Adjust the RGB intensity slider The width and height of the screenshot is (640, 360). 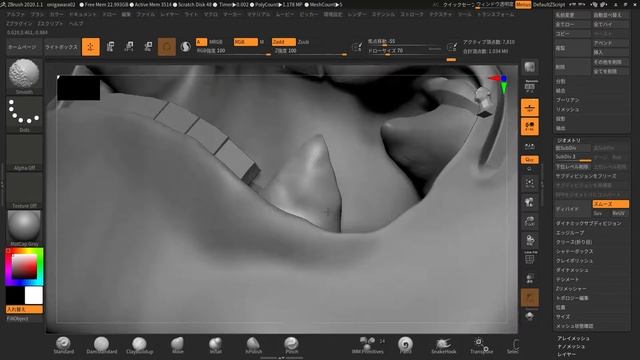point(233,51)
